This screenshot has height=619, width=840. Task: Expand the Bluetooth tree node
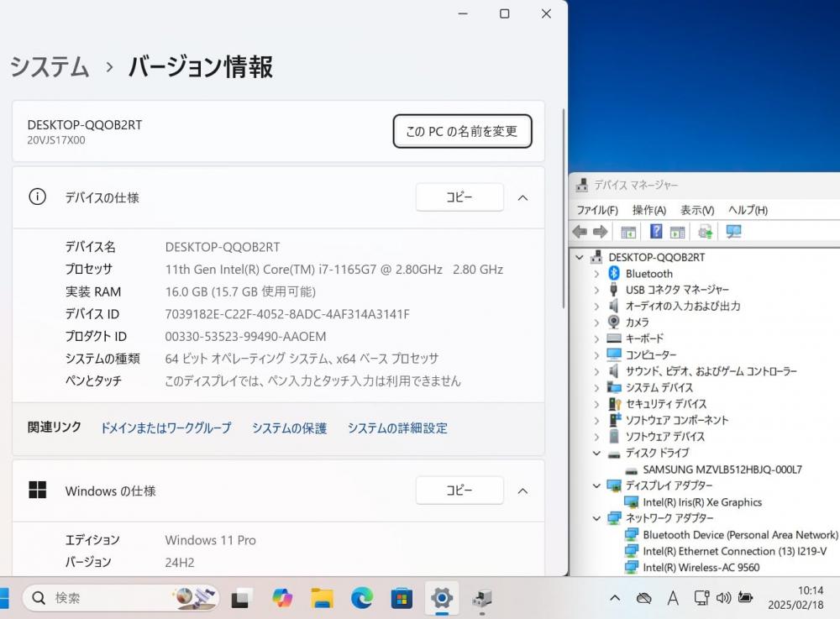coord(596,274)
